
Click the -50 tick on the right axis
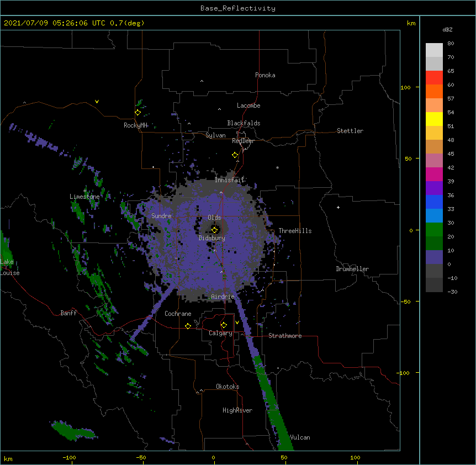pos(405,302)
